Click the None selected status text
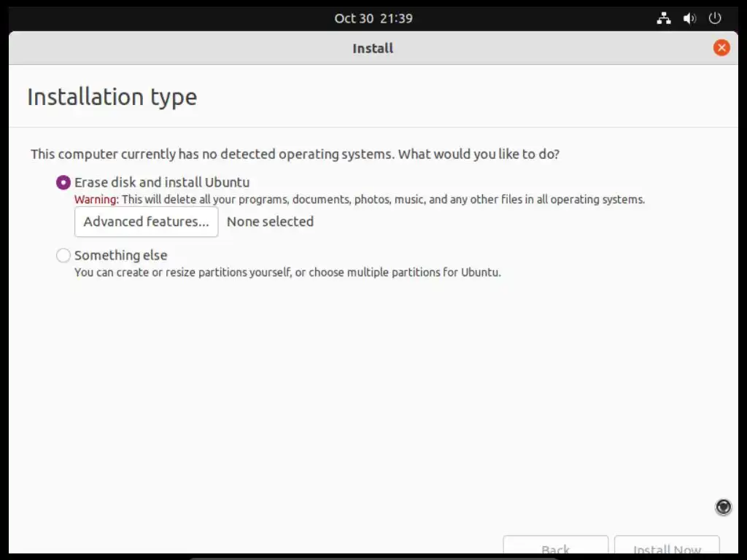The image size is (747, 560). [270, 222]
